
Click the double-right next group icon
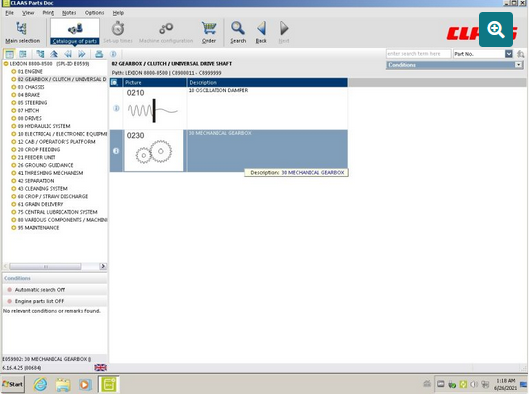pyautogui.click(x=82, y=54)
